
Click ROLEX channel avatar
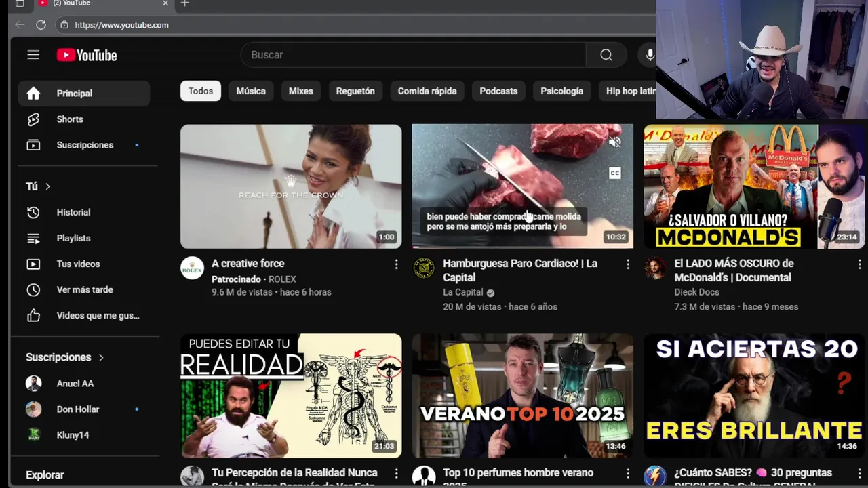tap(192, 268)
